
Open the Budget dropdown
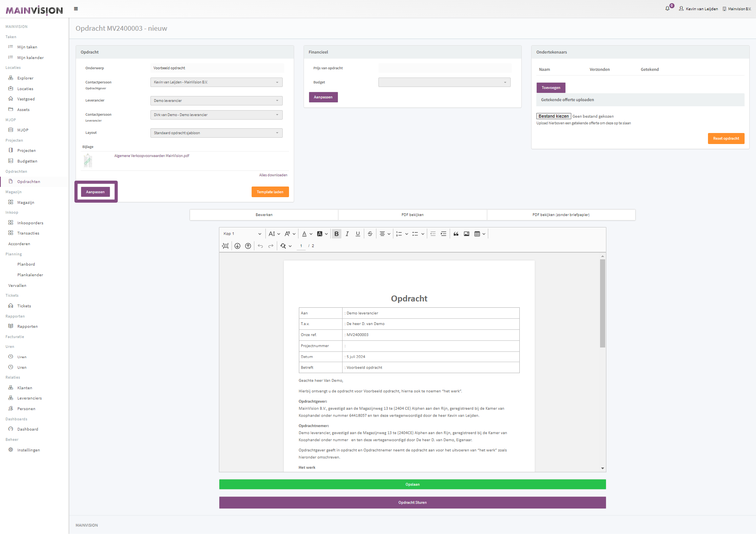[x=444, y=82]
